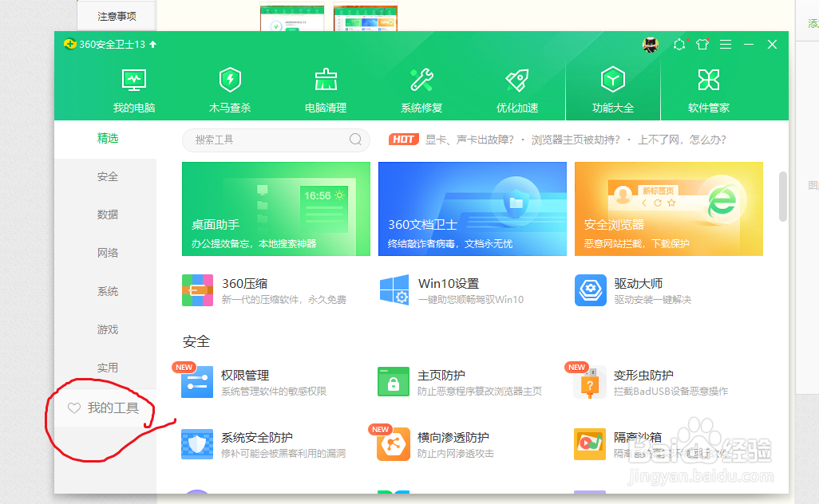This screenshot has height=504, width=819.
Task: Open second thumbnail in background window
Action: [366, 18]
